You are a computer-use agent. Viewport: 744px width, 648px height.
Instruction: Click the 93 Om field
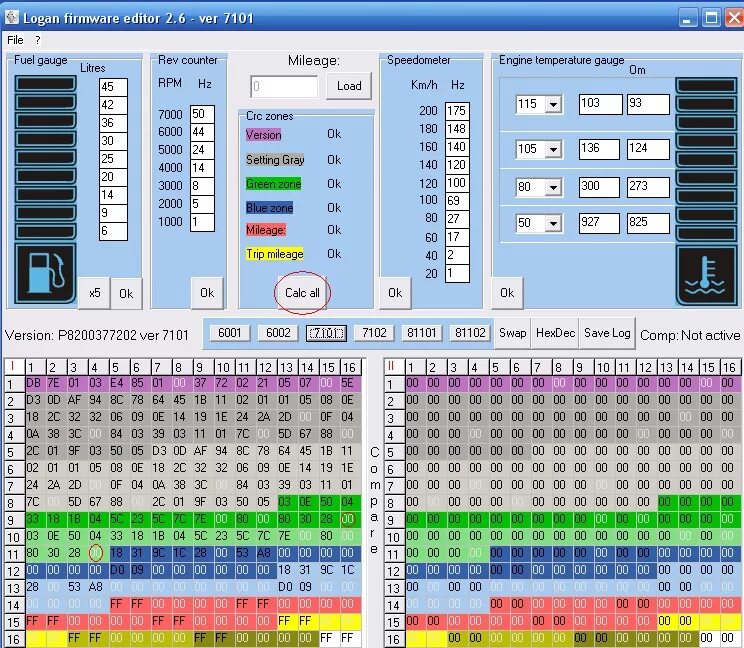(648, 104)
